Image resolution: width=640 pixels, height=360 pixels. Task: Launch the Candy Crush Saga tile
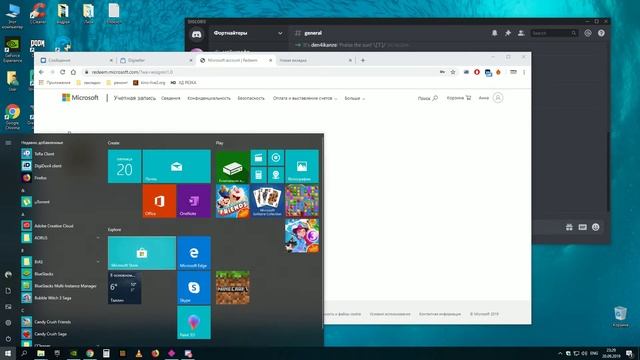pos(302,201)
